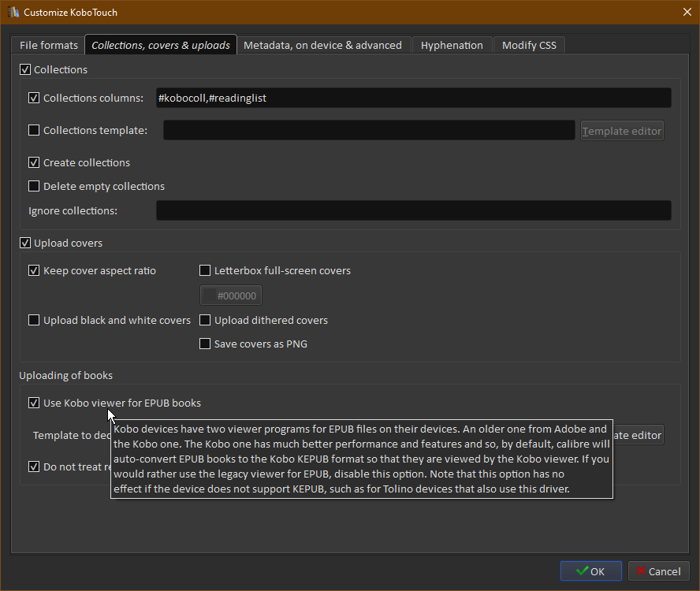The width and height of the screenshot is (700, 591).
Task: Open the Modify CSS tab
Action: coord(529,45)
